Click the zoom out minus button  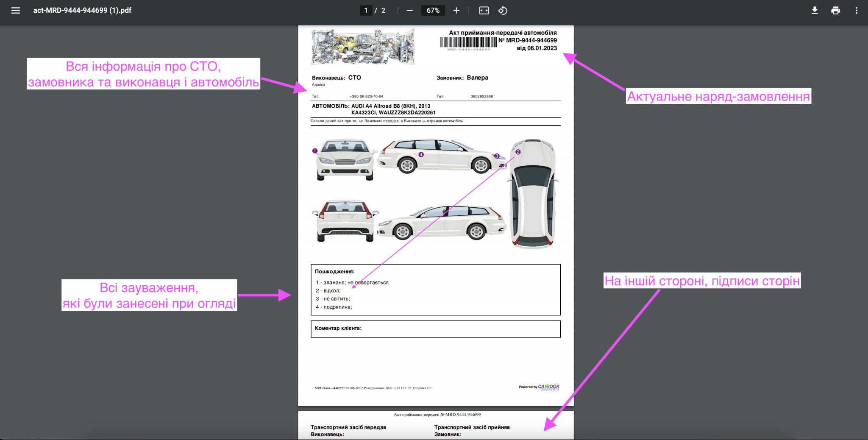[409, 11]
